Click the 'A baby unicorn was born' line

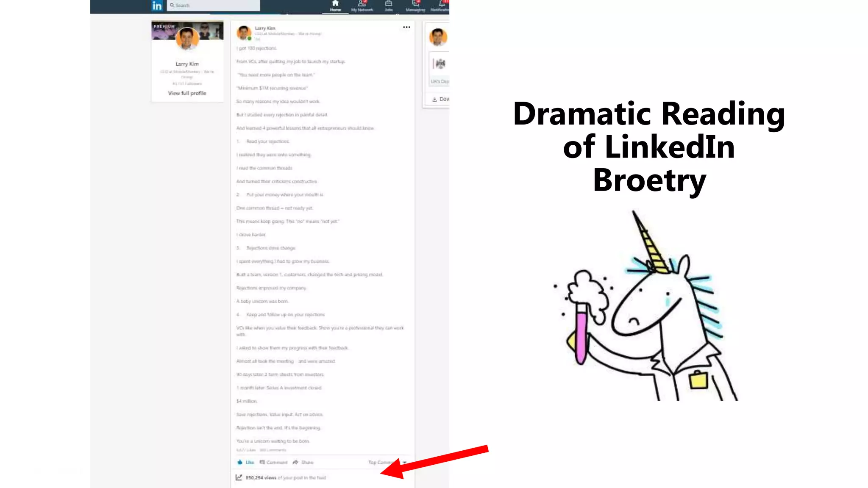point(262,301)
